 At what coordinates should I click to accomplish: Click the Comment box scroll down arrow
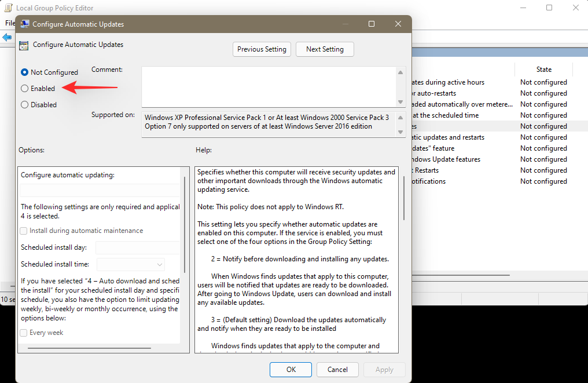401,102
